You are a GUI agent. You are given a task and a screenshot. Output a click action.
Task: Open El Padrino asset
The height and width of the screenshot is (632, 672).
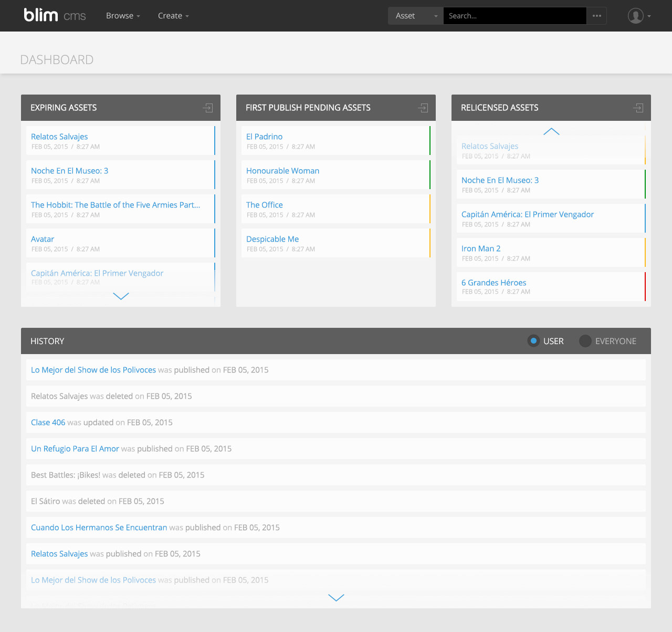pos(265,137)
